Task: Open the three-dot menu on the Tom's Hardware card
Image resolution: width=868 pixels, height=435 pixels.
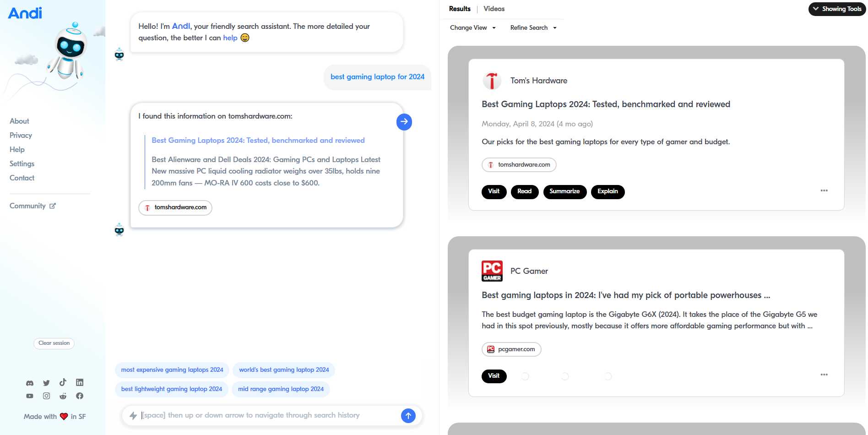Action: click(824, 190)
